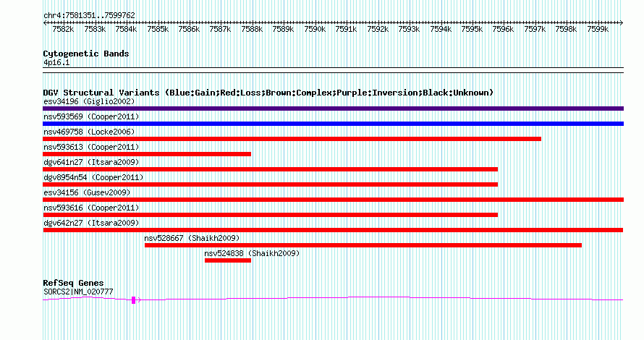Open the nsv469758 (Locke2006) variant label

click(89, 132)
